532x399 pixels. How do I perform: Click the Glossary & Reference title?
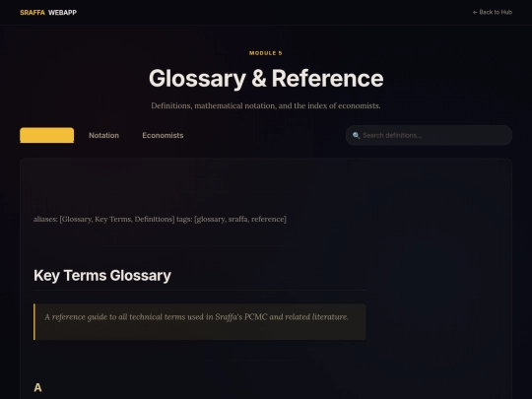(x=266, y=79)
